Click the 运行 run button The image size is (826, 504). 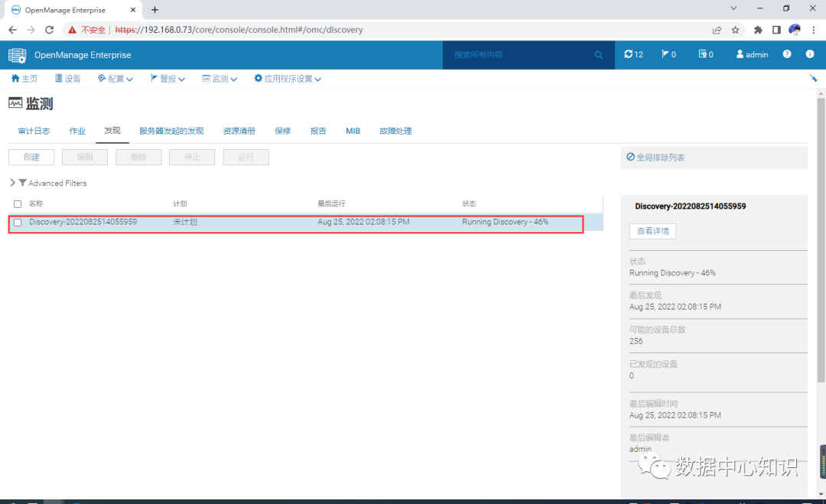[x=246, y=157]
